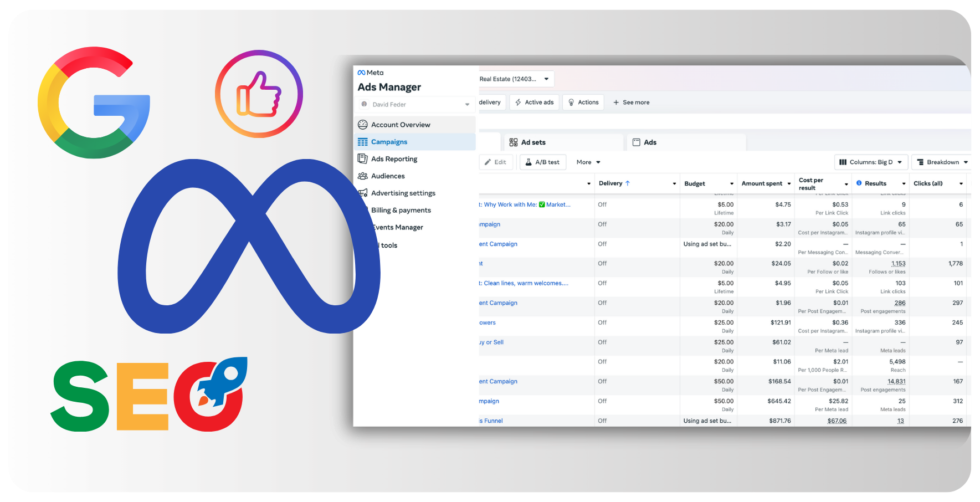This screenshot has height=502, width=980.
Task: Click the underlined 286 results value
Action: pos(900,303)
